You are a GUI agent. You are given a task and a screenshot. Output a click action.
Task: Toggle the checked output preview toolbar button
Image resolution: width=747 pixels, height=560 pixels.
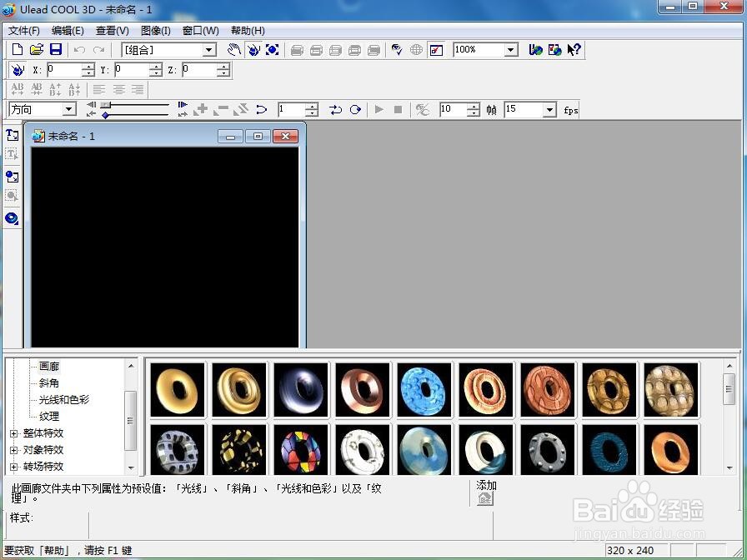pyautogui.click(x=436, y=49)
